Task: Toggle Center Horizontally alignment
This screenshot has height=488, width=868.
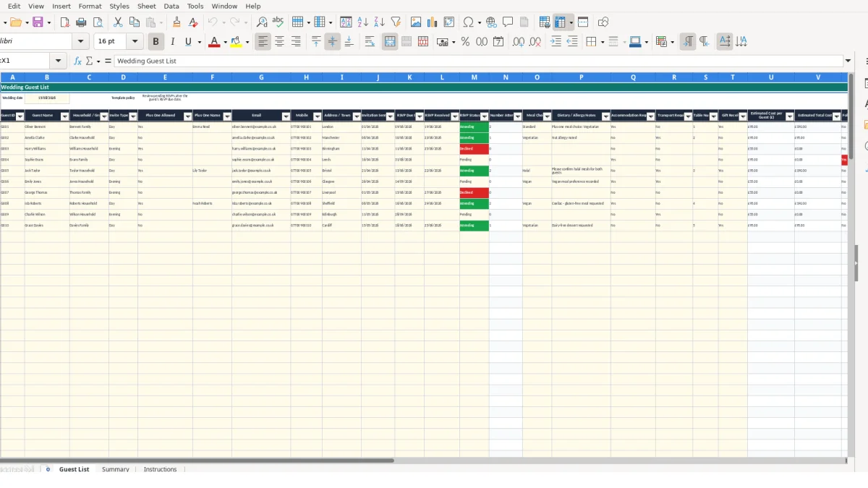Action: [279, 42]
